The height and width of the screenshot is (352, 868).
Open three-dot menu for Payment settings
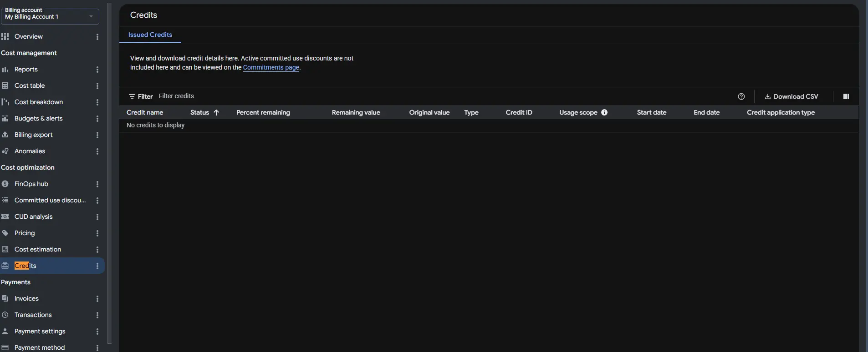(97, 332)
